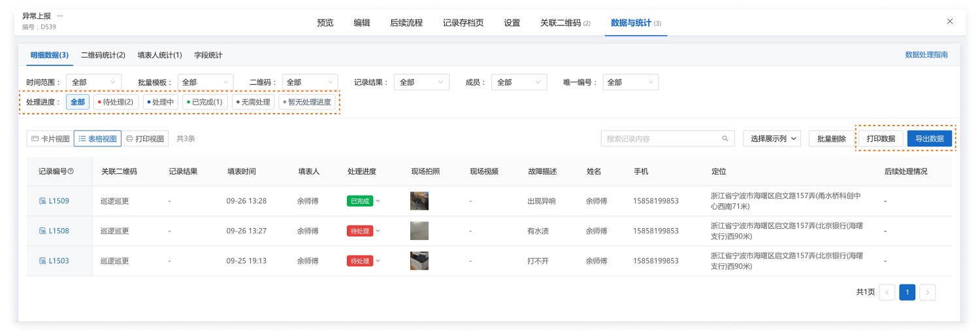Go to the previous page arrow

(887, 292)
